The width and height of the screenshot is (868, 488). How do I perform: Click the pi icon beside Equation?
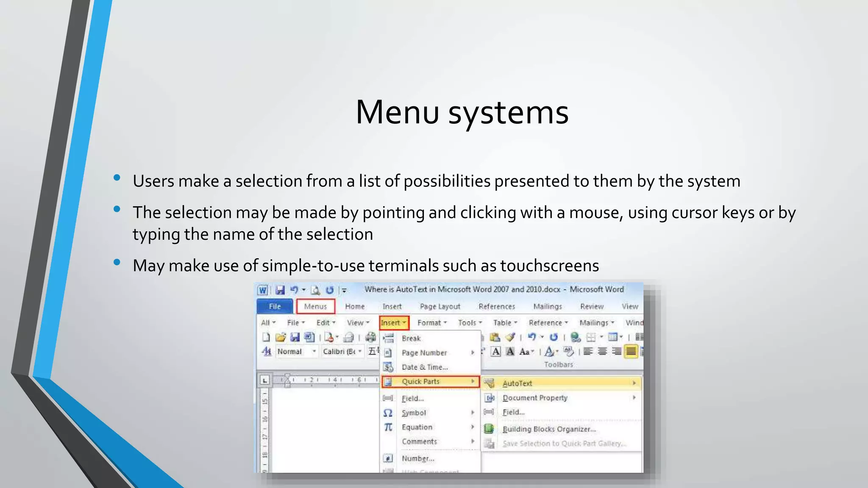(388, 427)
